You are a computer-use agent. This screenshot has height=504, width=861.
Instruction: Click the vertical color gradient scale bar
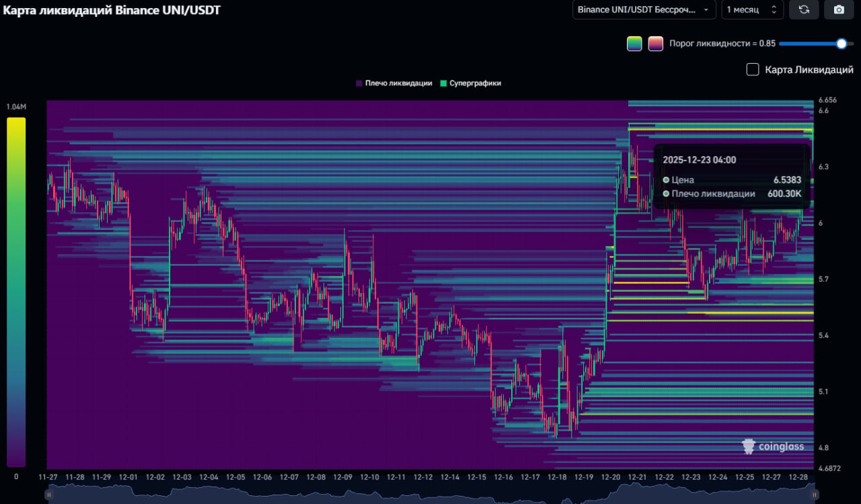[x=16, y=292]
